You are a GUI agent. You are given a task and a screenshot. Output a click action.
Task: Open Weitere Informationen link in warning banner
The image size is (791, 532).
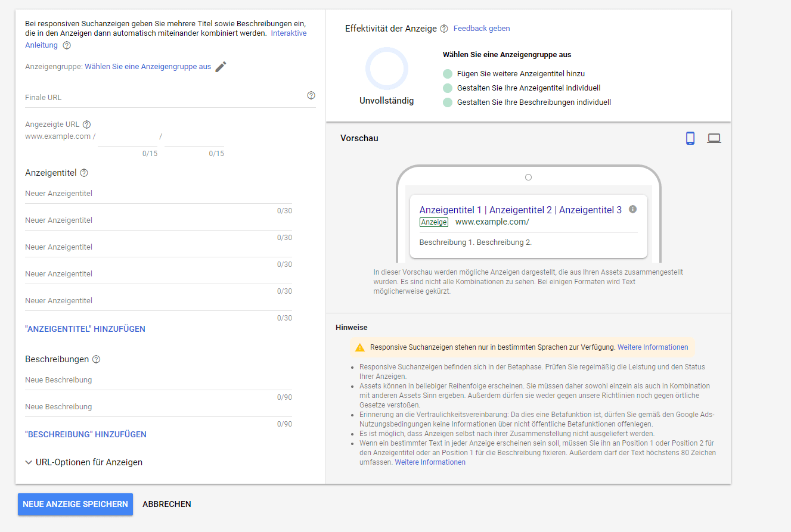click(653, 347)
